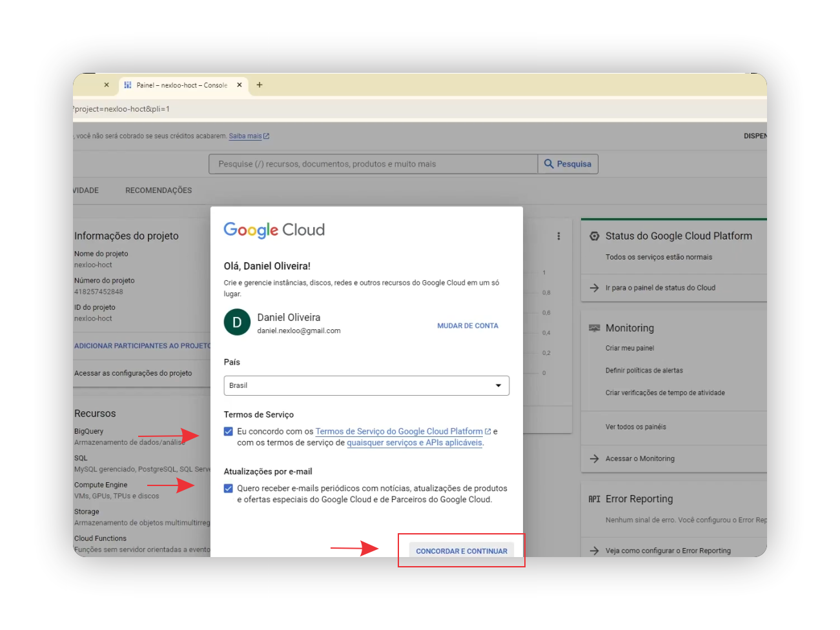
Task: Open Acessar as configurações do projeto
Action: pos(133,373)
